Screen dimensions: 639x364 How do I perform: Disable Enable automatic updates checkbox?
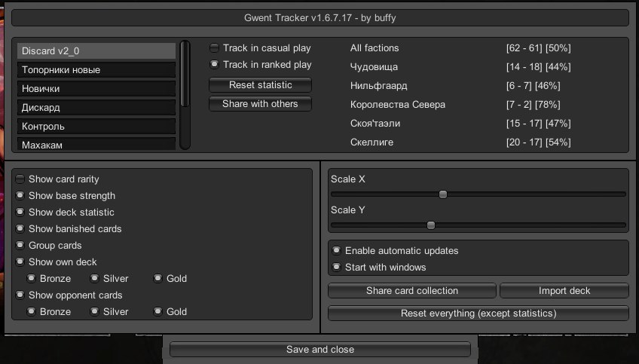pos(337,250)
